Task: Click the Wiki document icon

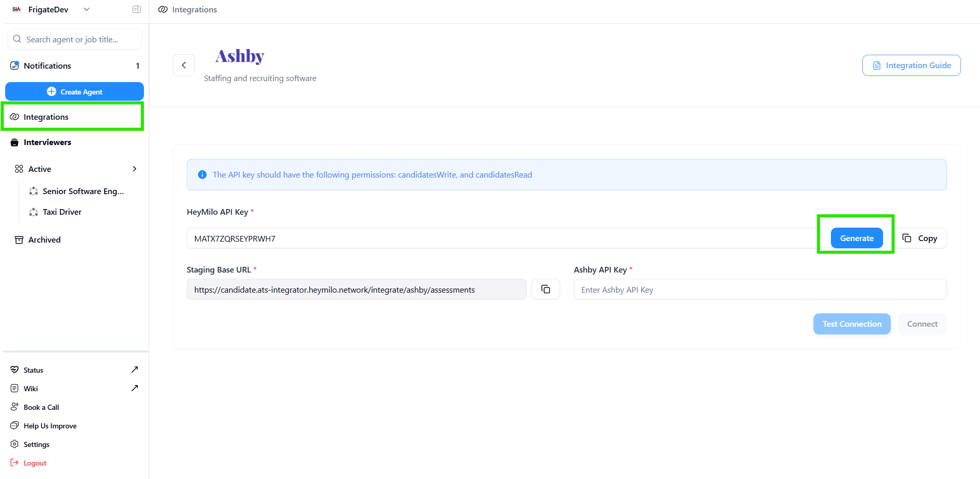Action: point(14,389)
